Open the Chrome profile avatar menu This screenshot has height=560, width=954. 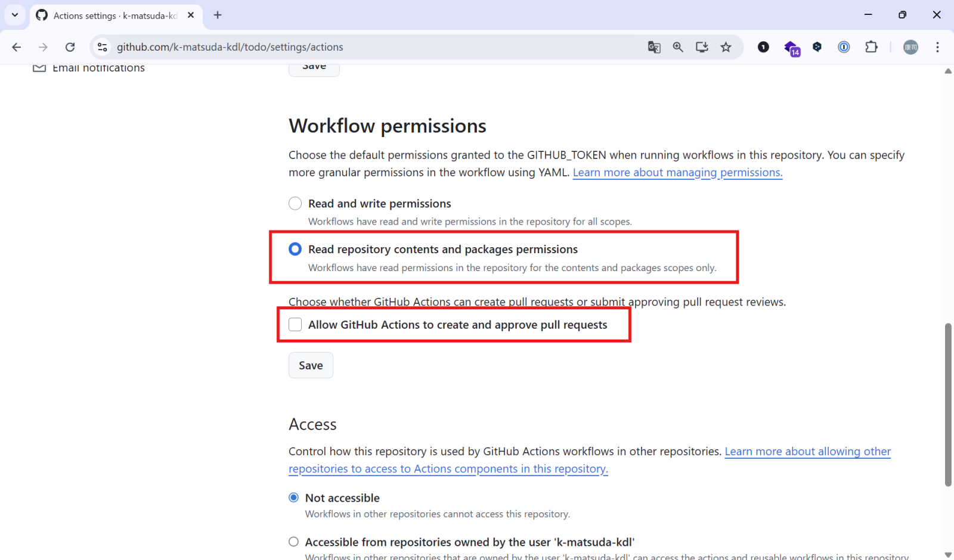coord(910,47)
